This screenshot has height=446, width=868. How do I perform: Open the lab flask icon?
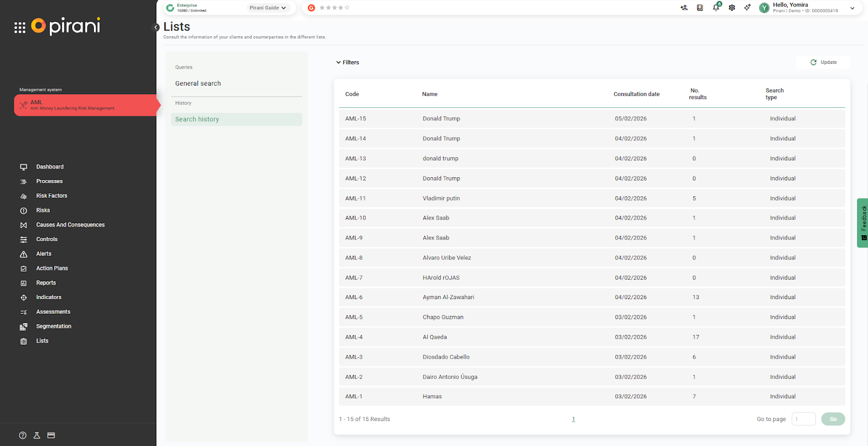point(37,435)
